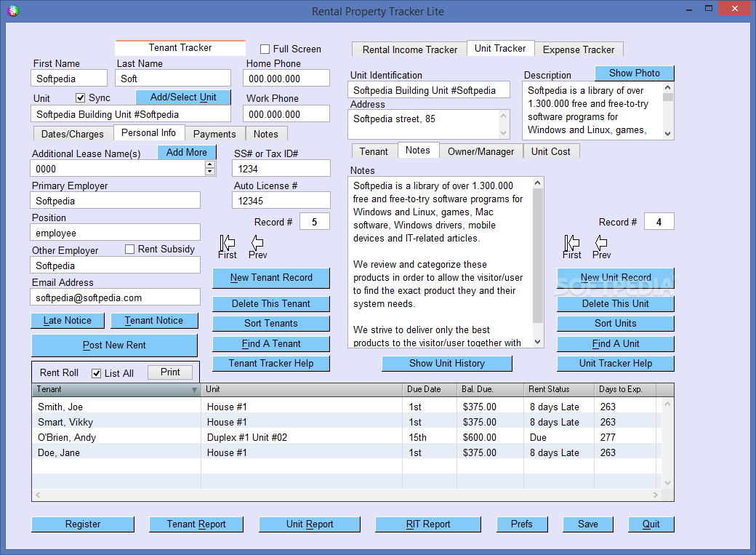Click the unit Notes scrollbar down arrow
The image size is (756, 555).
point(538,342)
